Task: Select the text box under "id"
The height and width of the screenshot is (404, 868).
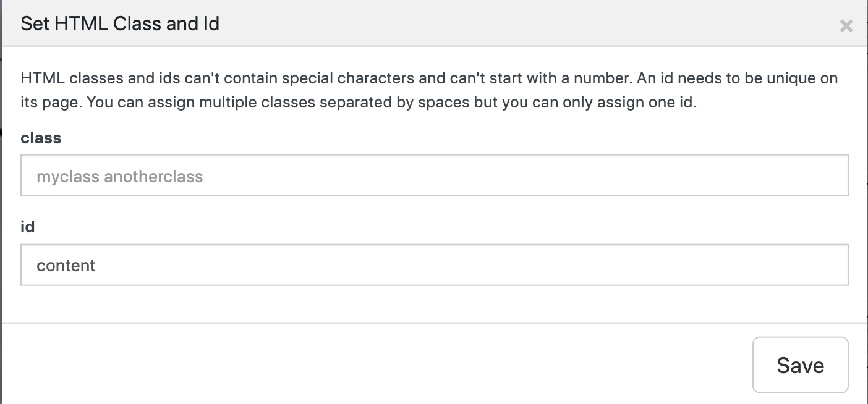Action: [x=434, y=266]
